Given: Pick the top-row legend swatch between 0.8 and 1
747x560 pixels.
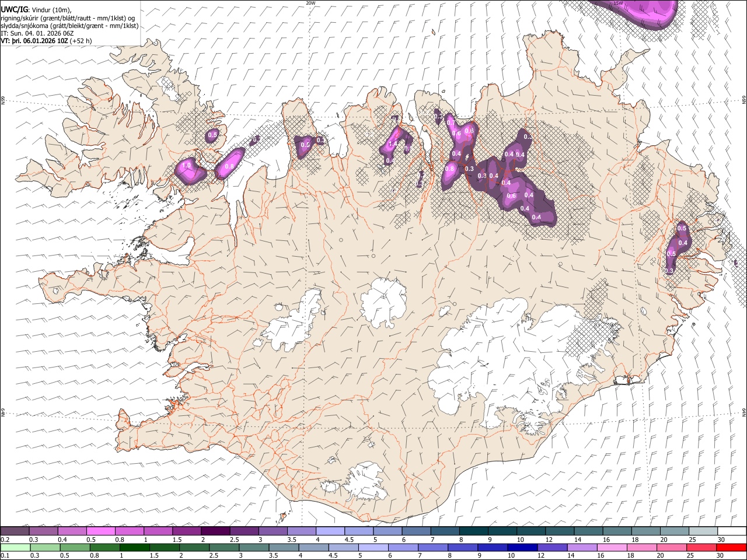Looking at the screenshot, I should [x=129, y=531].
